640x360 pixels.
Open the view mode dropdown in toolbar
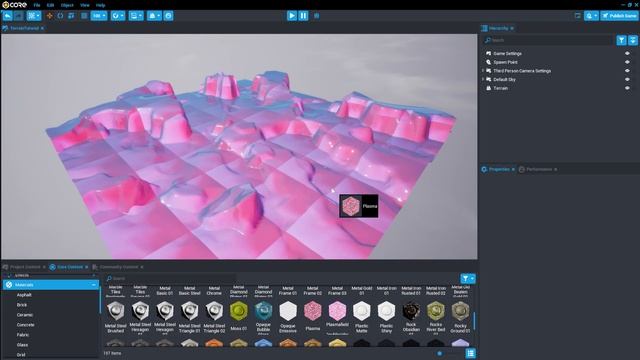point(136,16)
